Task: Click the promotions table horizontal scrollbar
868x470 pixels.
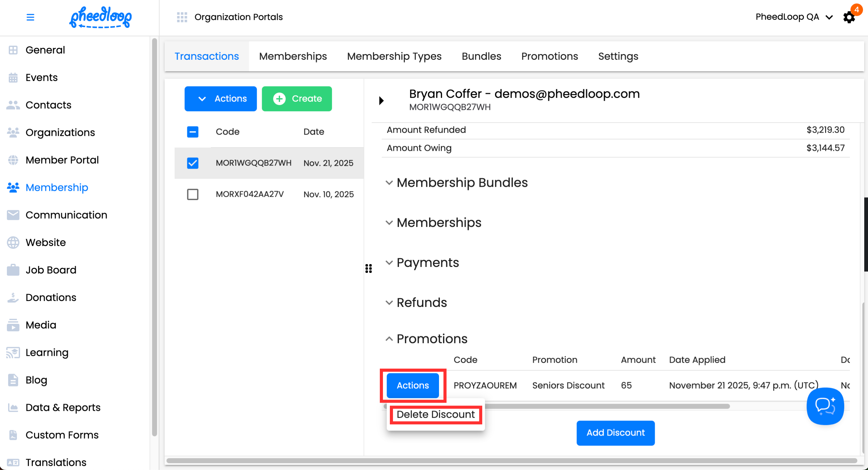Action: tap(607, 406)
